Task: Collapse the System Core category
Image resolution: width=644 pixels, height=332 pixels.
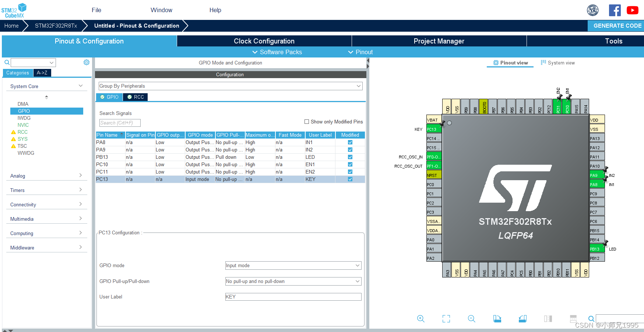Action: click(x=81, y=86)
